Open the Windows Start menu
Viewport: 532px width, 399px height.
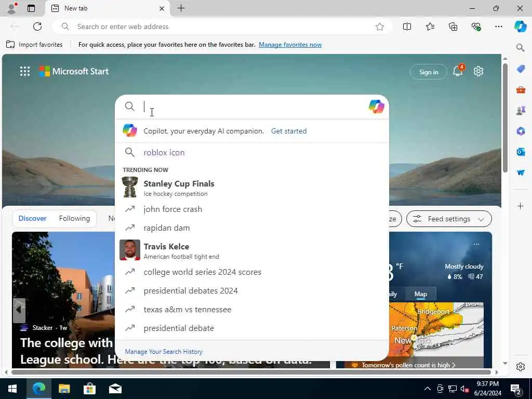pyautogui.click(x=12, y=389)
